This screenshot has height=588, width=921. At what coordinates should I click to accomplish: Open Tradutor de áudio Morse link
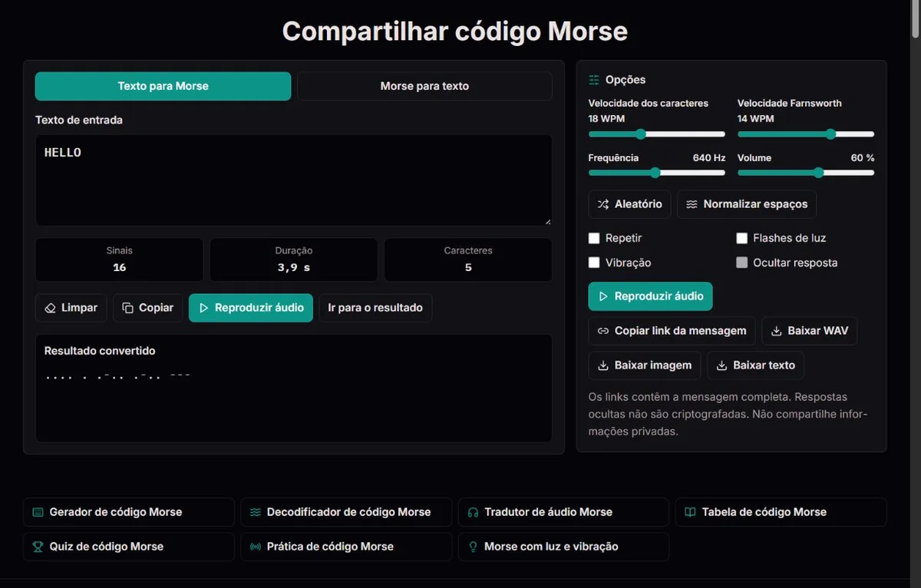(563, 512)
